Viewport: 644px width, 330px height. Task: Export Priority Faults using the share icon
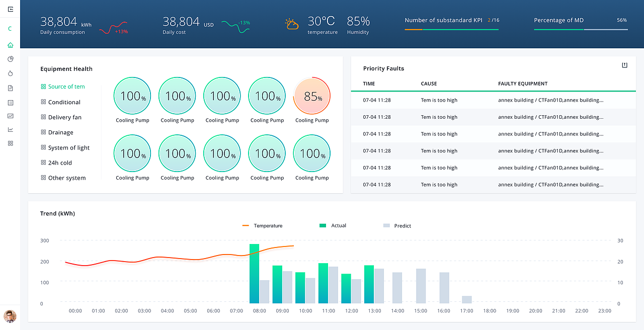[625, 65]
